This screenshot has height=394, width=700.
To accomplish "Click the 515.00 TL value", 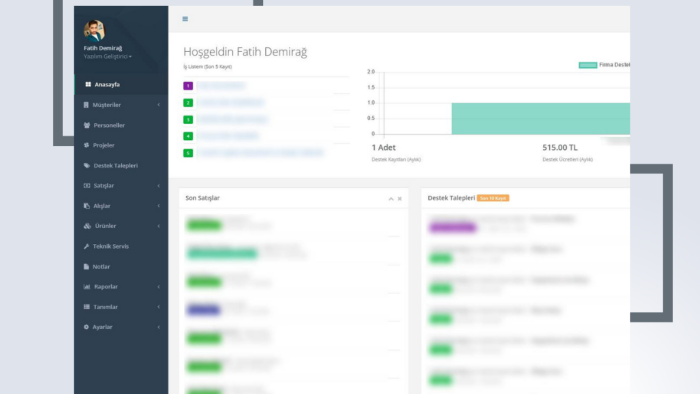I will (x=560, y=148).
